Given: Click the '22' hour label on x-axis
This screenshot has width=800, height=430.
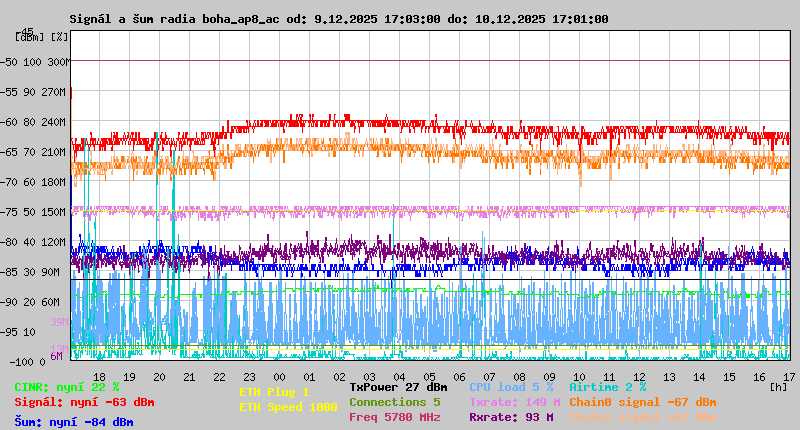Looking at the screenshot, I should [x=219, y=377].
